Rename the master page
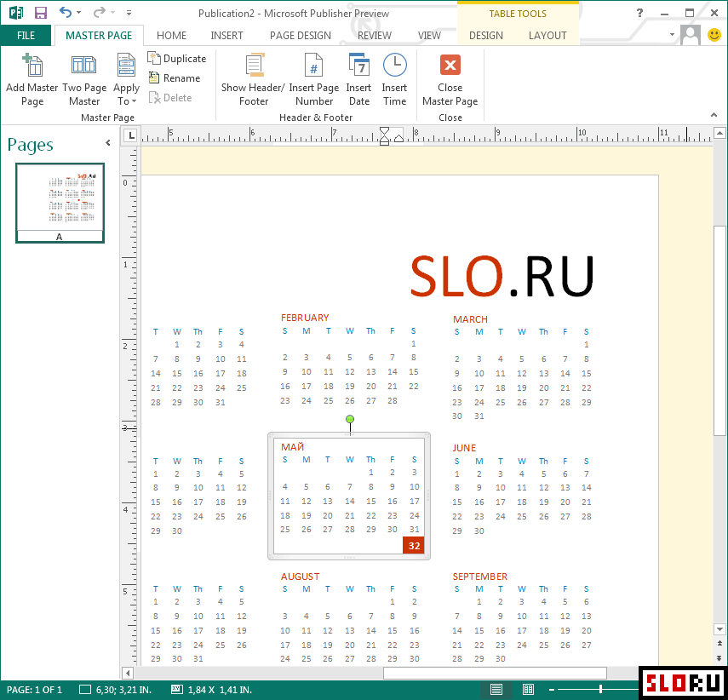This screenshot has width=728, height=700. pyautogui.click(x=174, y=78)
